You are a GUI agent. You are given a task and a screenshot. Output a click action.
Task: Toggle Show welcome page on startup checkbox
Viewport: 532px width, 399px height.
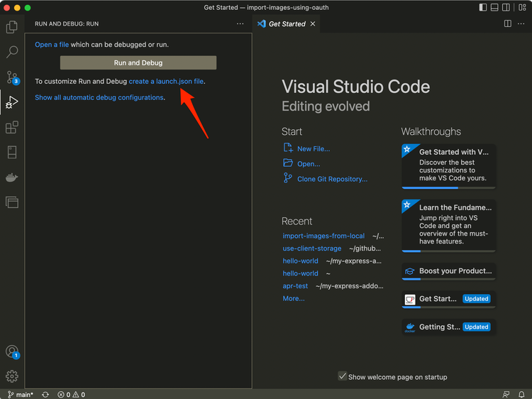pos(343,376)
